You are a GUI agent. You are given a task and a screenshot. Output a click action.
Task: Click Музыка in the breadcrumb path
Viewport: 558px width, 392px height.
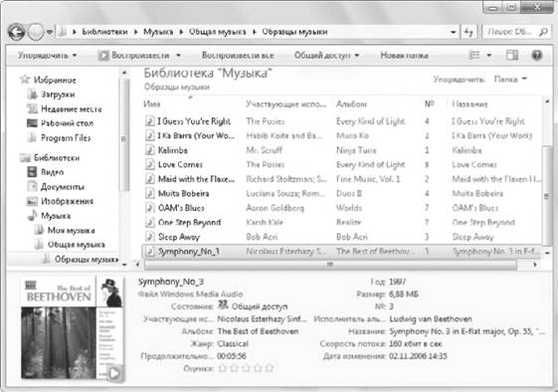[x=158, y=32]
